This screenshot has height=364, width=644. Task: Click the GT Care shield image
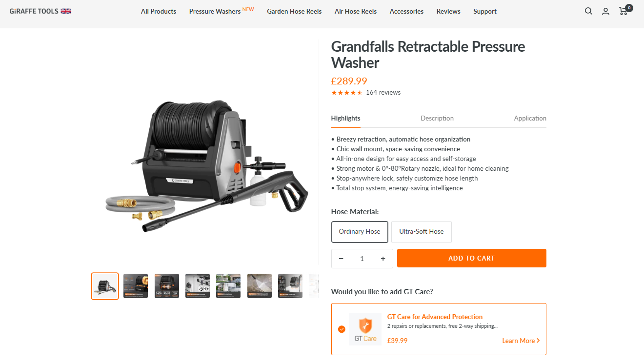click(x=365, y=329)
